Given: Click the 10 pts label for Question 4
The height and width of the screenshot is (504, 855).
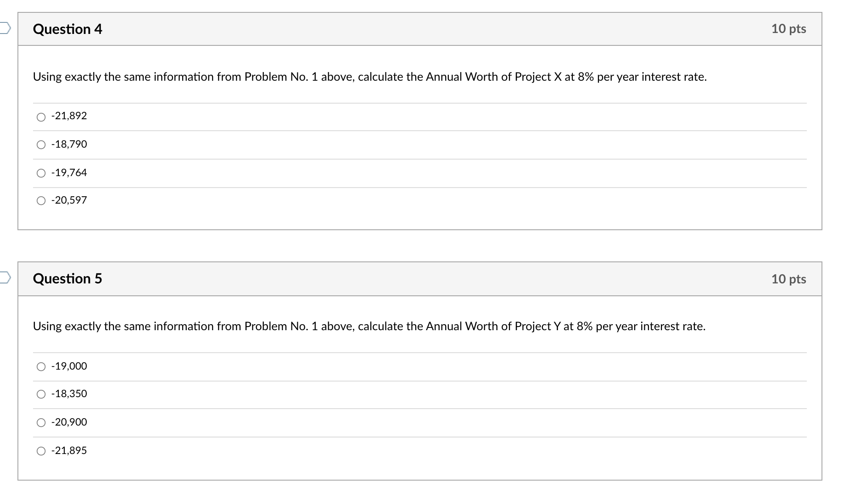Looking at the screenshot, I should pos(788,28).
